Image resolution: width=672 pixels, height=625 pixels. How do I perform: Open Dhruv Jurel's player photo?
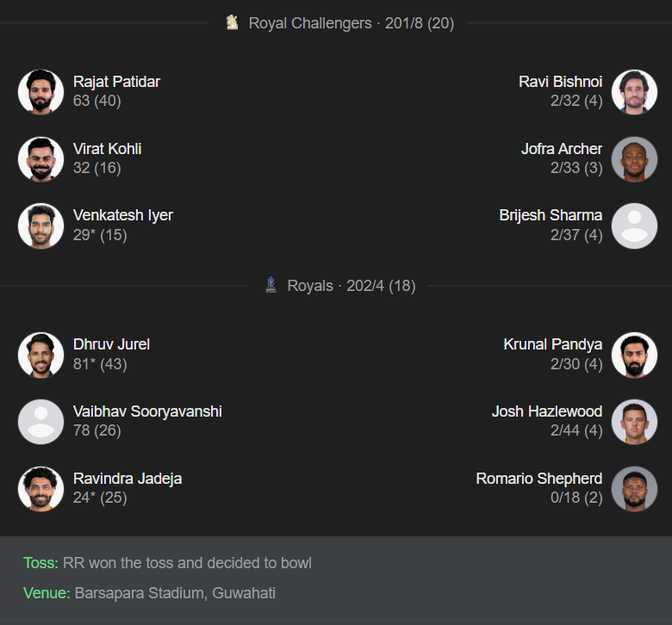40,355
